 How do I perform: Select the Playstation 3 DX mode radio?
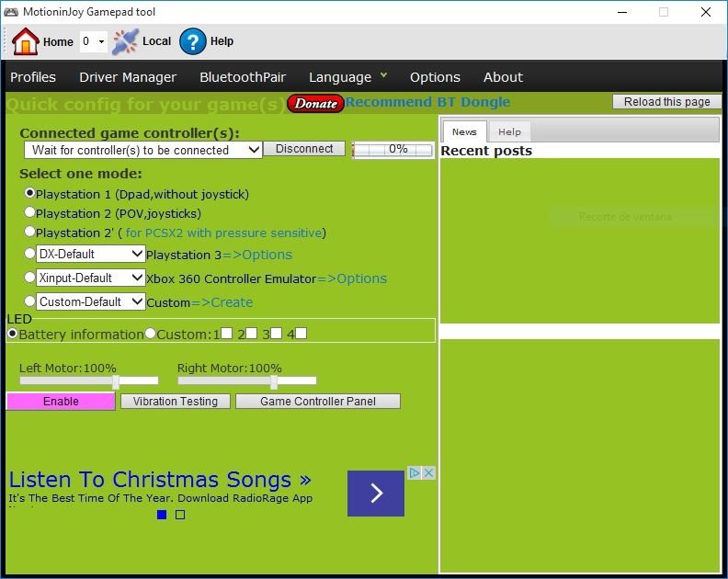29,254
